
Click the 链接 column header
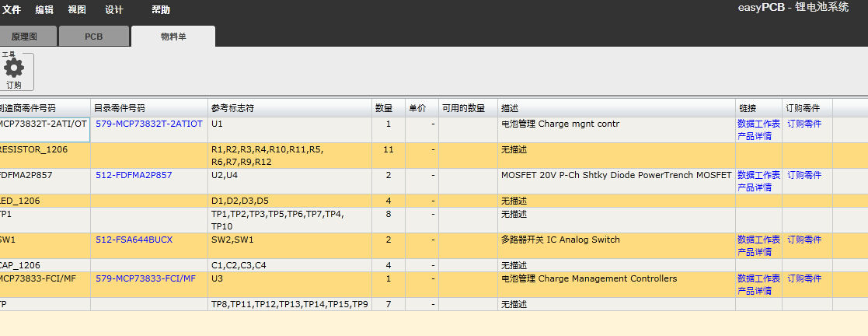758,108
